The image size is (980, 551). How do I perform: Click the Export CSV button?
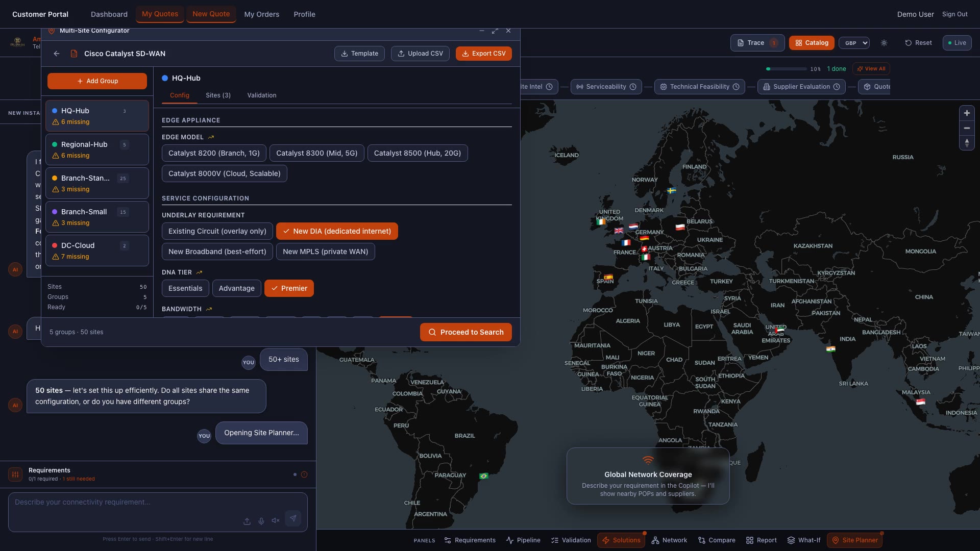click(x=484, y=54)
